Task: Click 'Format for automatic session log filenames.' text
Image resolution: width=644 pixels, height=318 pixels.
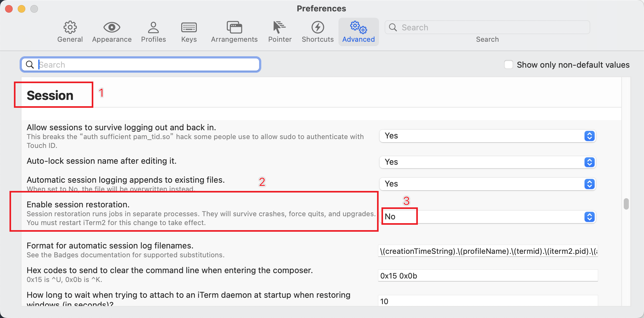Action: (x=110, y=246)
